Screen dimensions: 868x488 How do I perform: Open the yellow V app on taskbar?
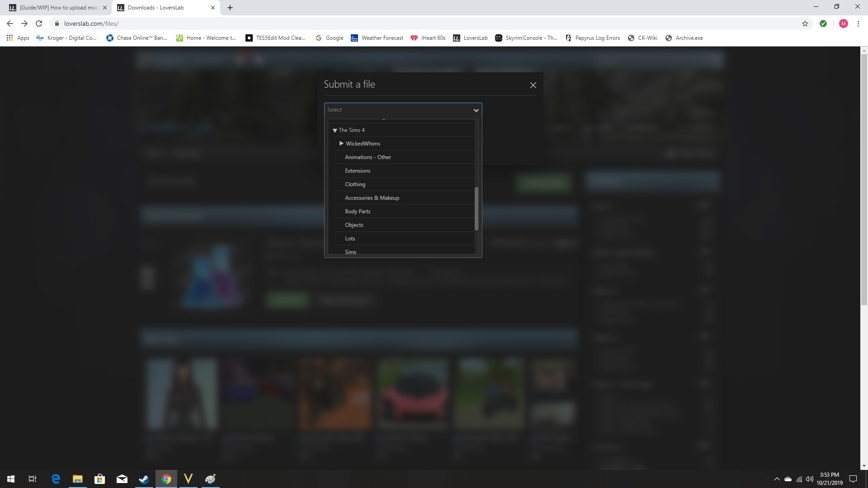tap(188, 479)
